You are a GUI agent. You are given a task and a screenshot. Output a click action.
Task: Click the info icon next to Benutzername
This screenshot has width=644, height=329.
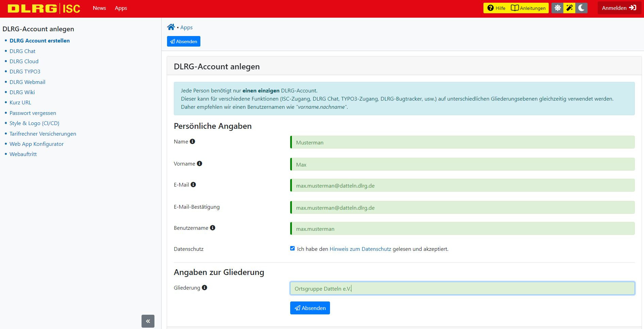tap(213, 228)
